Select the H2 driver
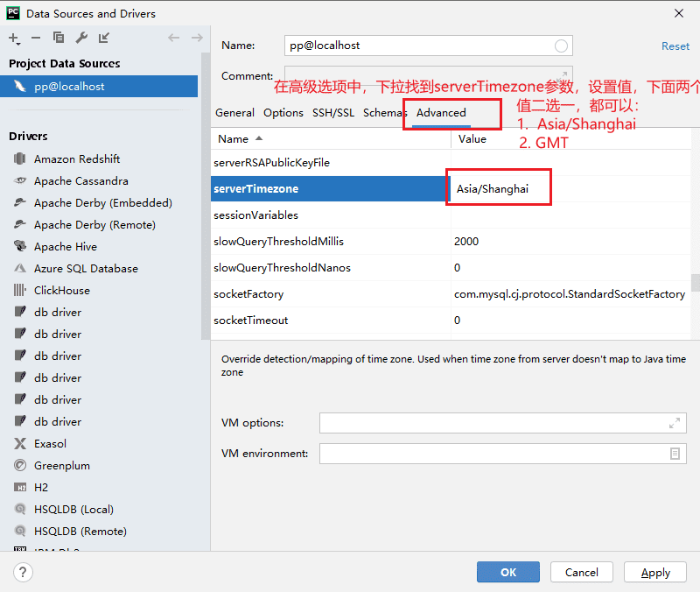This screenshot has width=700, height=592. coord(40,488)
